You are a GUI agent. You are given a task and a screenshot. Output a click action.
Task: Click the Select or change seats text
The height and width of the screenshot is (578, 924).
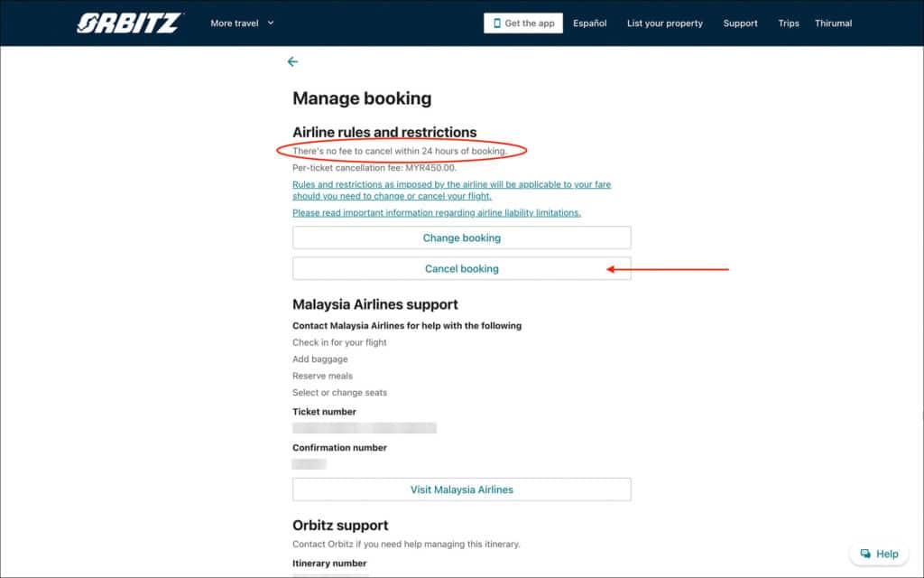(339, 393)
